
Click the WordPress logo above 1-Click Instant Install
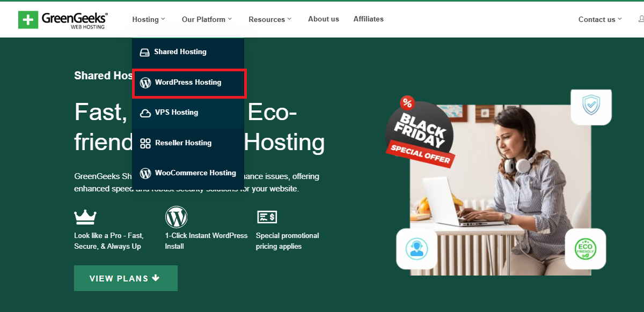click(176, 217)
